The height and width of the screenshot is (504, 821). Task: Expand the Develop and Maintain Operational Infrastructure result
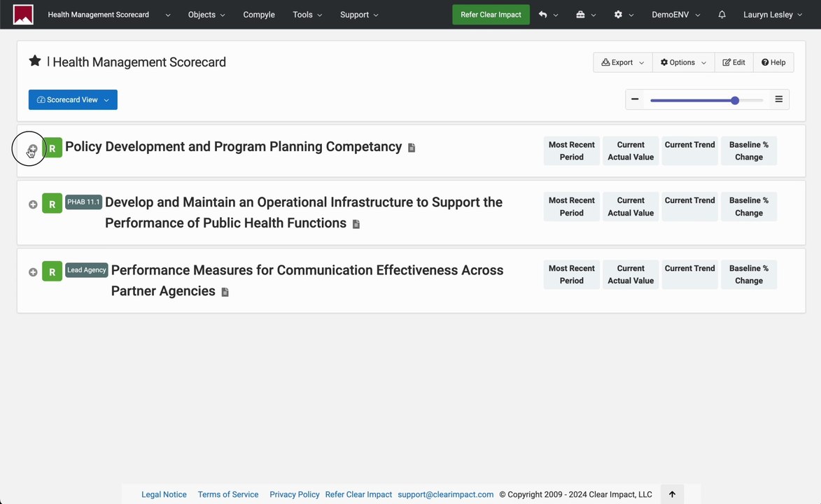[33, 204]
